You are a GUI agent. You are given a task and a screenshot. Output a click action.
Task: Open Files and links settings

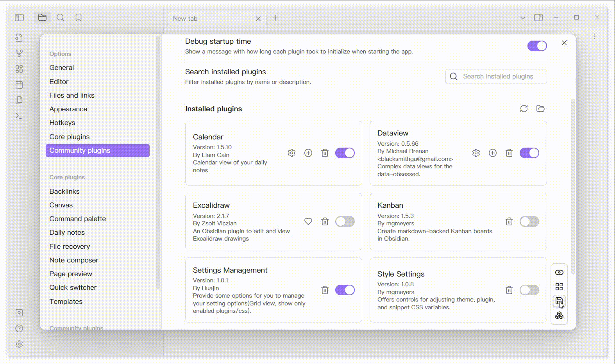[x=98, y=95]
